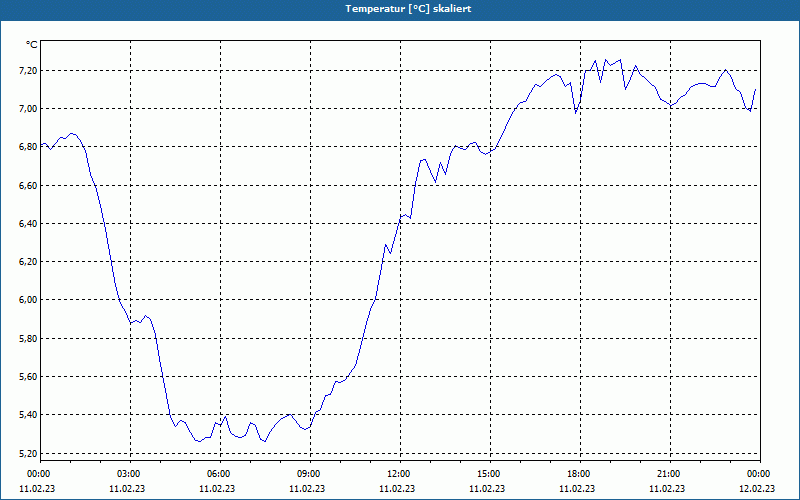
Task: Click the °C unit label above the y-axis
Action: pos(32,45)
